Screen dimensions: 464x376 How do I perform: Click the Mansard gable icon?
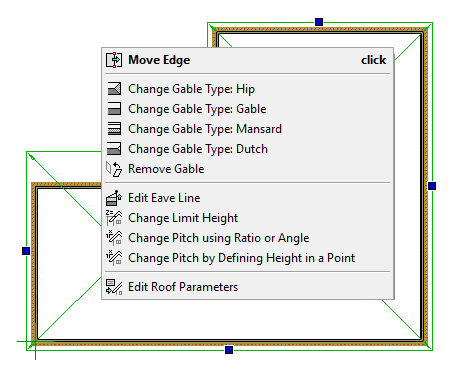(x=114, y=129)
